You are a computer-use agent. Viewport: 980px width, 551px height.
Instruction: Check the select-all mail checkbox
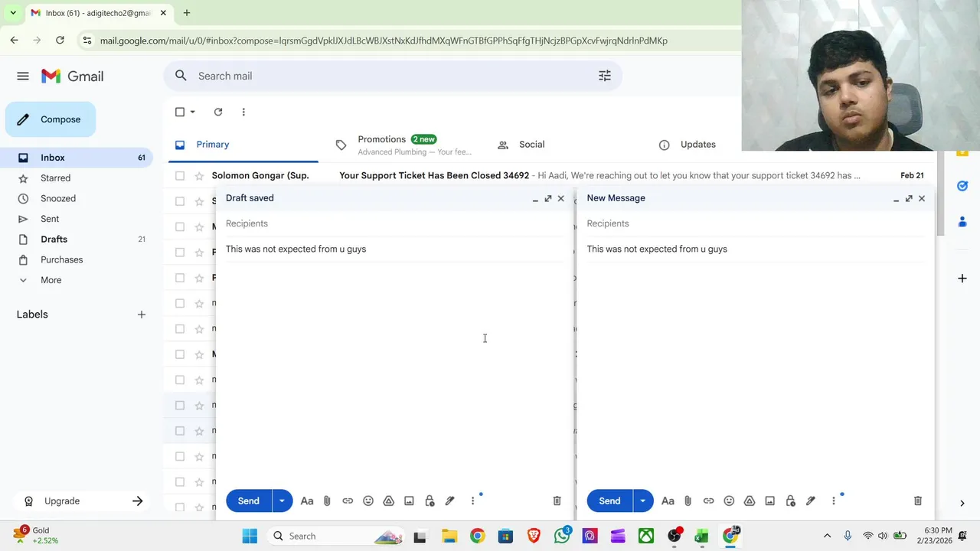point(180,112)
